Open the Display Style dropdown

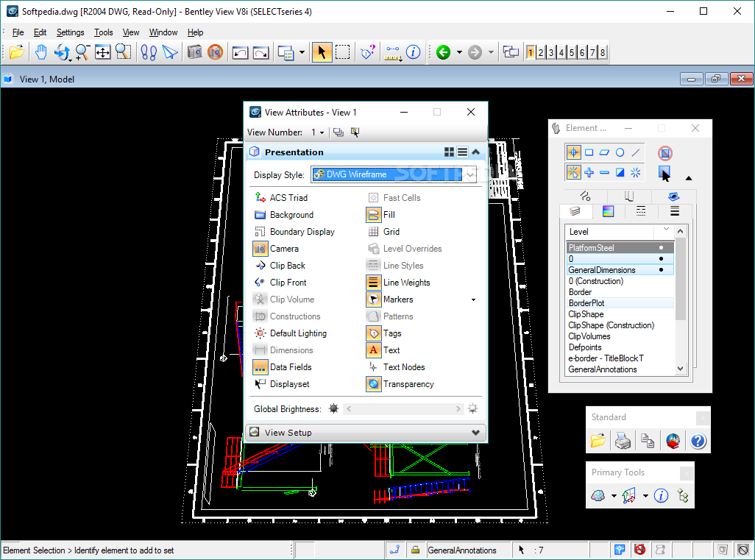coord(469,174)
